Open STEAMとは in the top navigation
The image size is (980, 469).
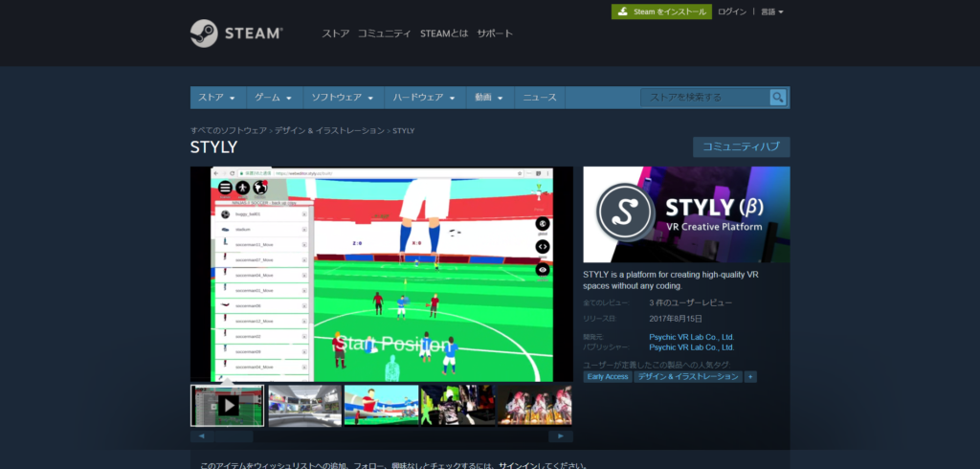tap(444, 33)
